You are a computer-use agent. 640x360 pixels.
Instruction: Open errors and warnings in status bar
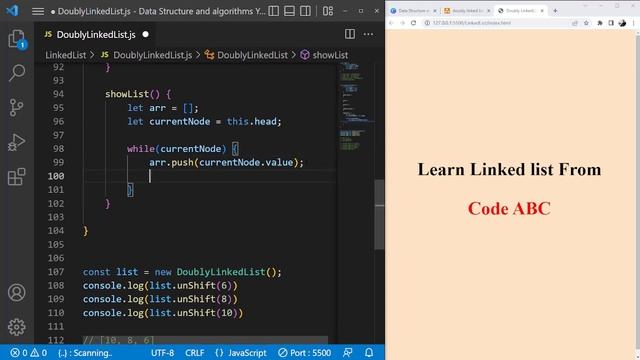pos(29,353)
